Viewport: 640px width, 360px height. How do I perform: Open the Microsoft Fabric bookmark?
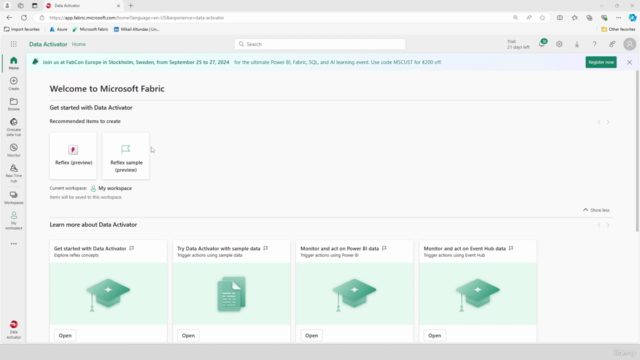click(90, 29)
